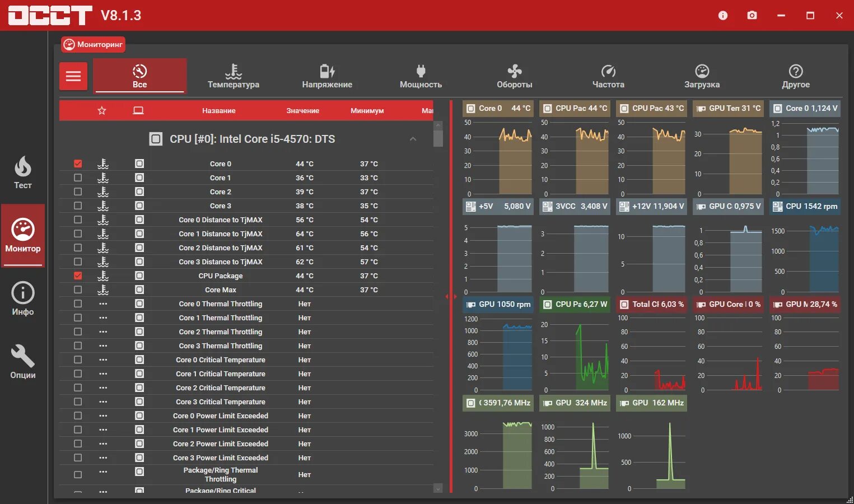
Task: Click the temperature icon in Core 3 row
Action: (103, 206)
